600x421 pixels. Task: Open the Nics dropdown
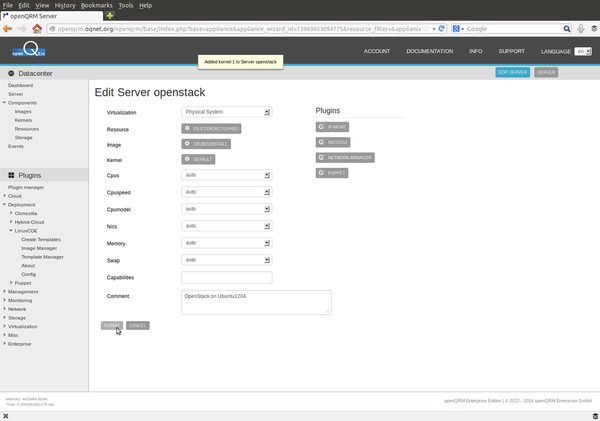tap(227, 226)
